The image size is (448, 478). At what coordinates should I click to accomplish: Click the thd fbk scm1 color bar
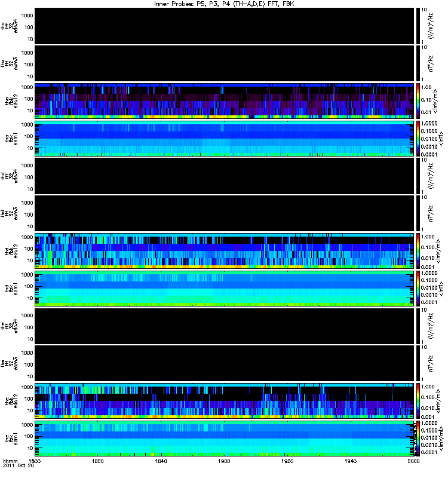418,289
